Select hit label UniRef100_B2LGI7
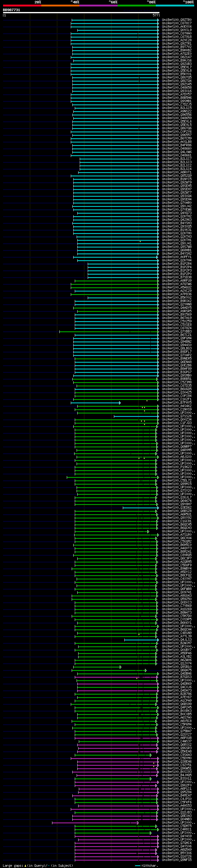197x868 pixels. 177,159
